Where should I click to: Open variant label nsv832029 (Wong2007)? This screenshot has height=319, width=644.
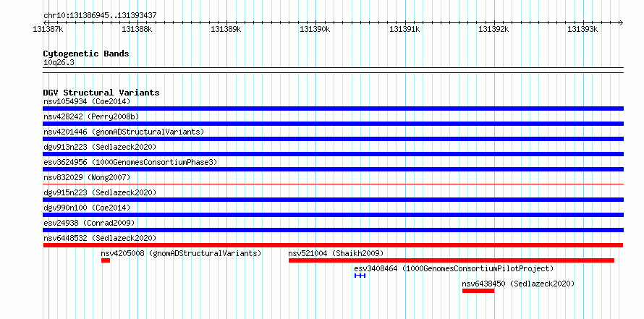87,177
